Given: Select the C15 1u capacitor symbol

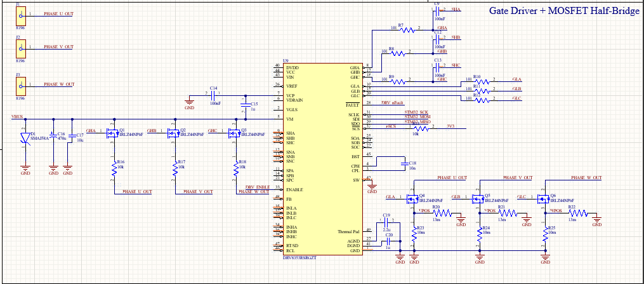Looking at the screenshot, I should [246, 104].
